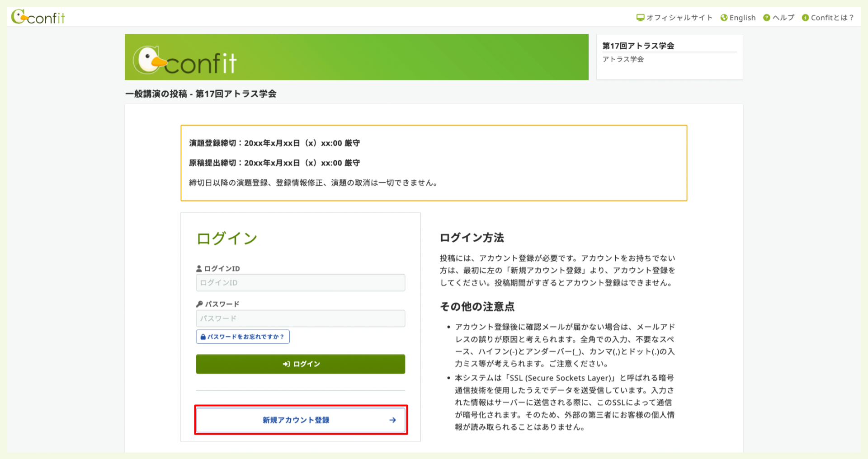Focus the パスワード input field
868x459 pixels.
coord(300,318)
